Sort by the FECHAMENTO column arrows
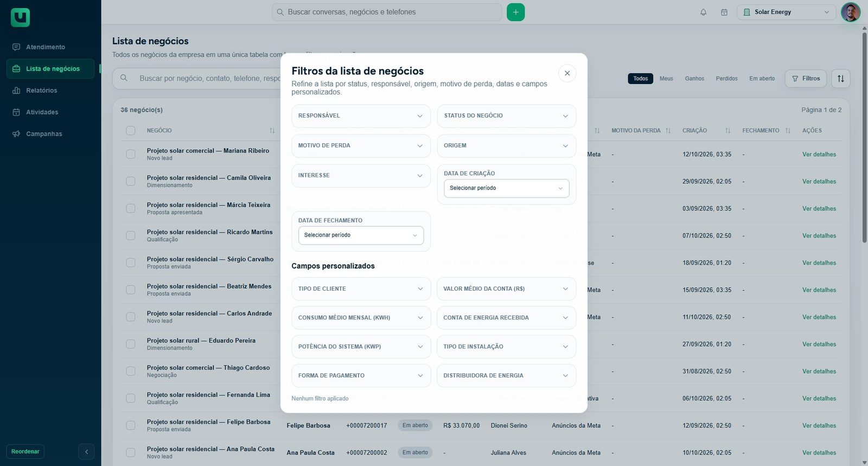Image resolution: width=868 pixels, height=466 pixels. (x=788, y=131)
